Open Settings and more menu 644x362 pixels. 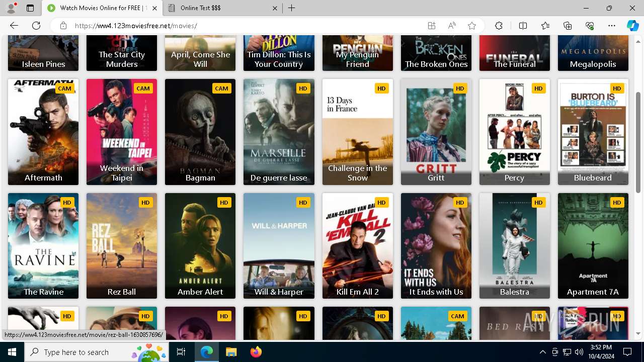coord(612,26)
